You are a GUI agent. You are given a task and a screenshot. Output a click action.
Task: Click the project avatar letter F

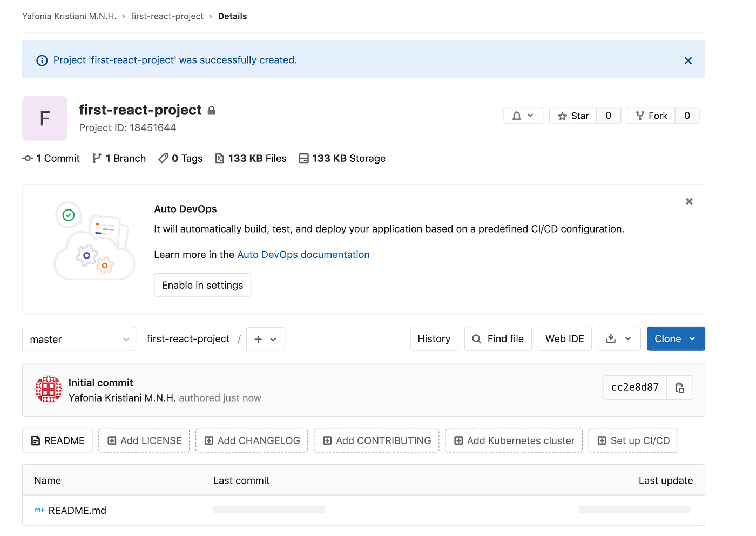(x=45, y=118)
